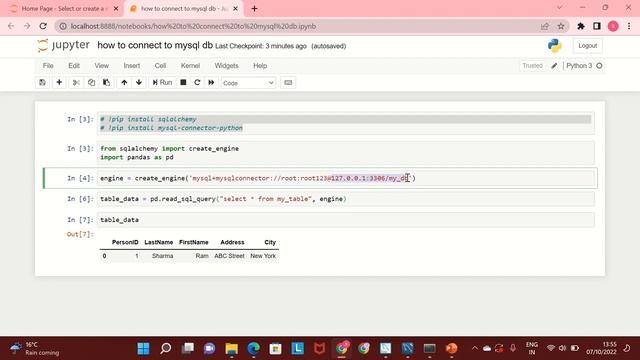This screenshot has height=360, width=640.
Task: Move selected cell down
Action: [139, 82]
